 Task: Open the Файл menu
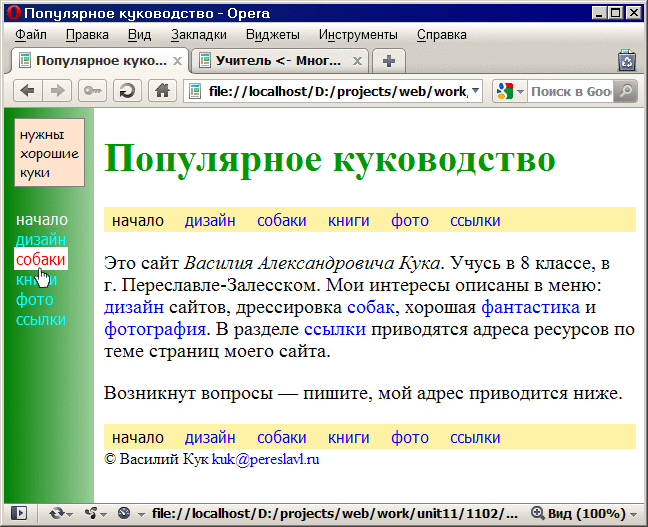point(31,35)
